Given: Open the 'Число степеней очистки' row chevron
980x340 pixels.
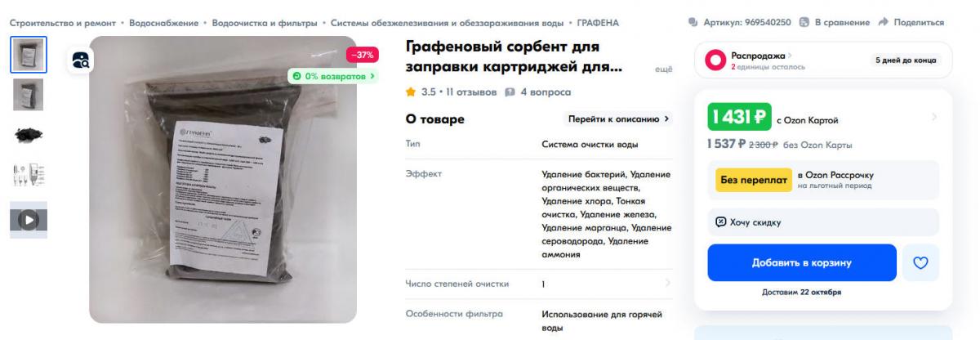Looking at the screenshot, I should click(x=667, y=284).
